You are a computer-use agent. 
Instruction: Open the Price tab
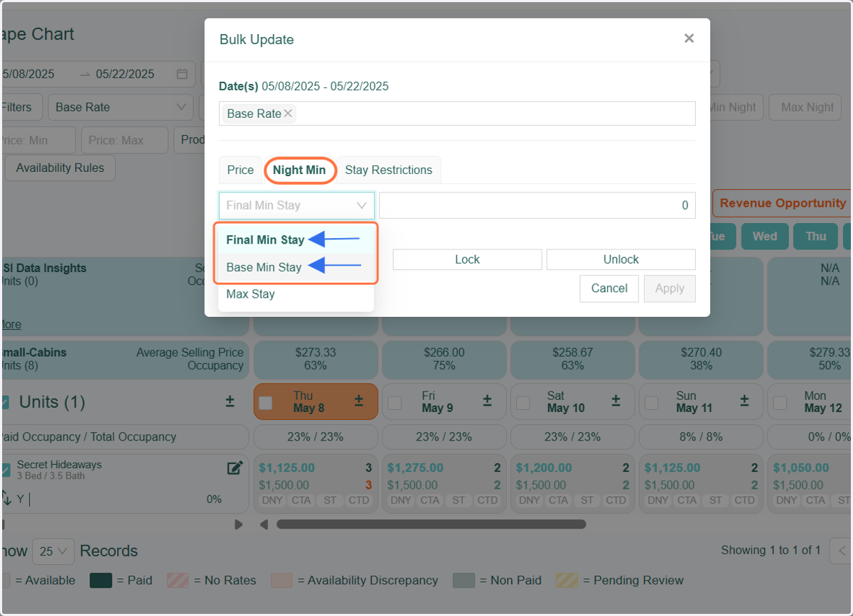coord(240,170)
